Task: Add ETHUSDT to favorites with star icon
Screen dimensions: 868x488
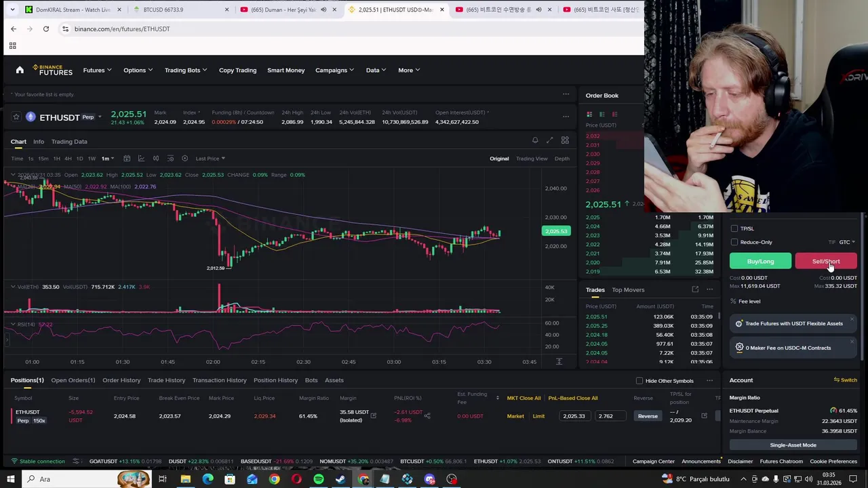Action: [16, 117]
